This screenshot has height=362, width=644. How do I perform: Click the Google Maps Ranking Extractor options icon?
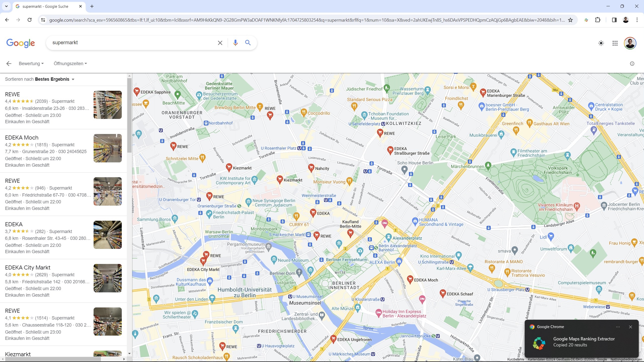[618, 327]
